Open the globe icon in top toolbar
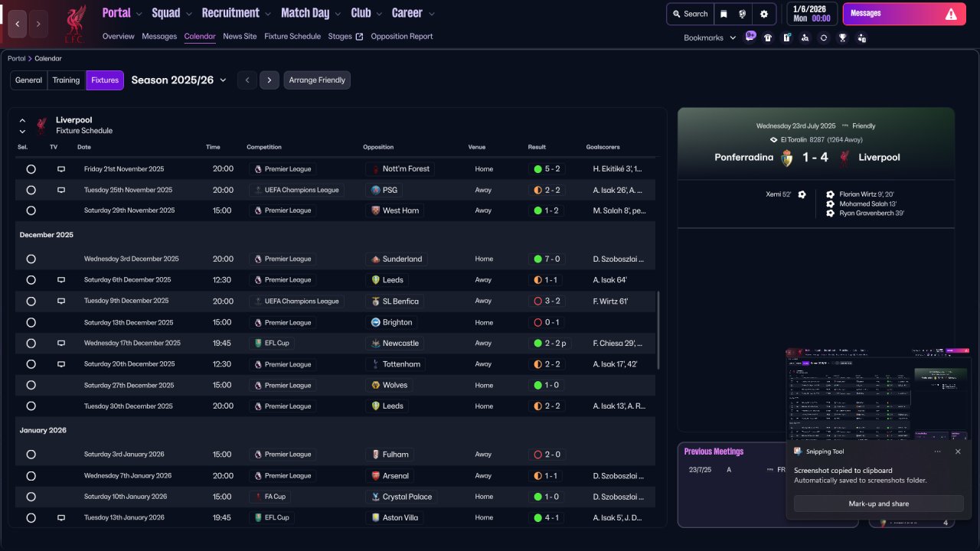The width and height of the screenshot is (980, 551). click(x=743, y=14)
